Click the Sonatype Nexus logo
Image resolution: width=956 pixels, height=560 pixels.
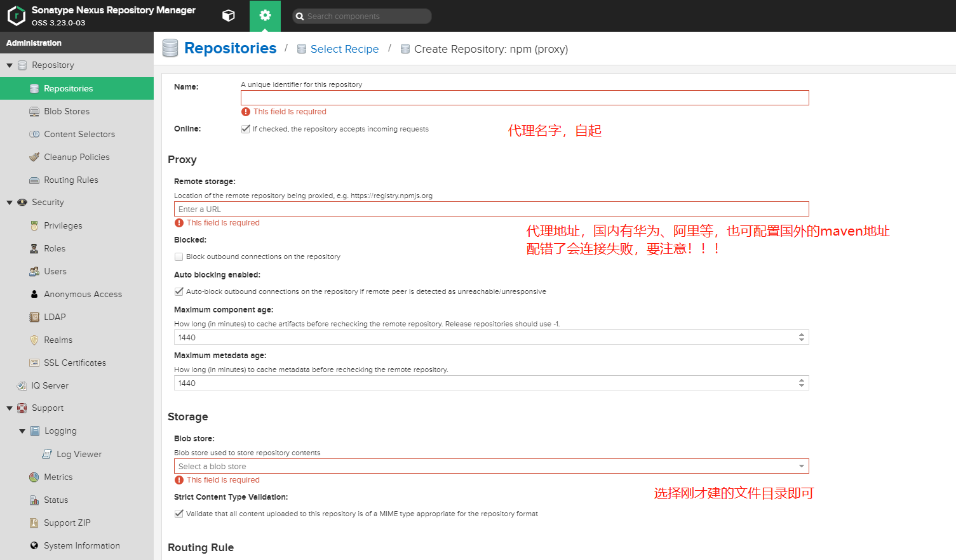pos(16,16)
